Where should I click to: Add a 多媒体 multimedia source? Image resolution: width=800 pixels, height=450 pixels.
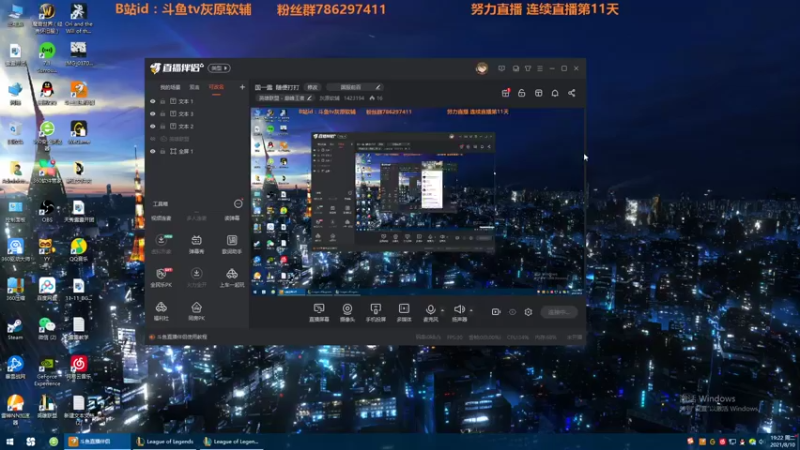coord(404,312)
